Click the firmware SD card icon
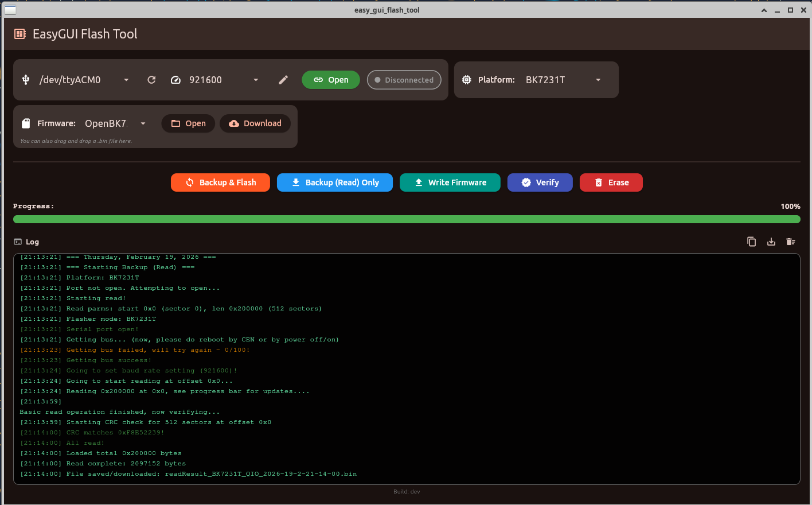 26,123
